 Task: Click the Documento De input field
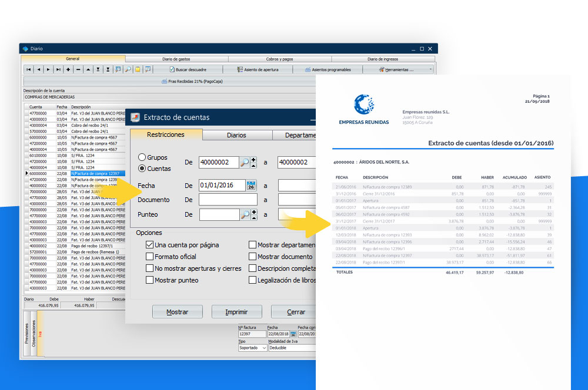point(228,200)
